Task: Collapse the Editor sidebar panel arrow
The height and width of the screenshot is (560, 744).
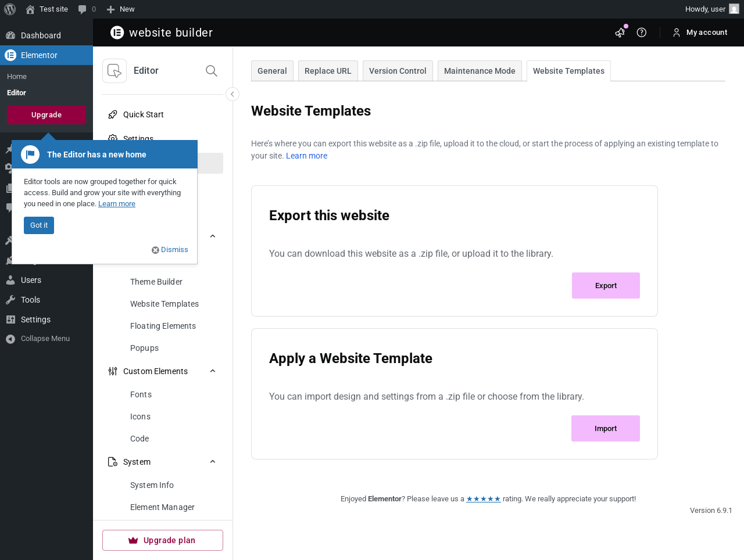Action: (x=233, y=94)
